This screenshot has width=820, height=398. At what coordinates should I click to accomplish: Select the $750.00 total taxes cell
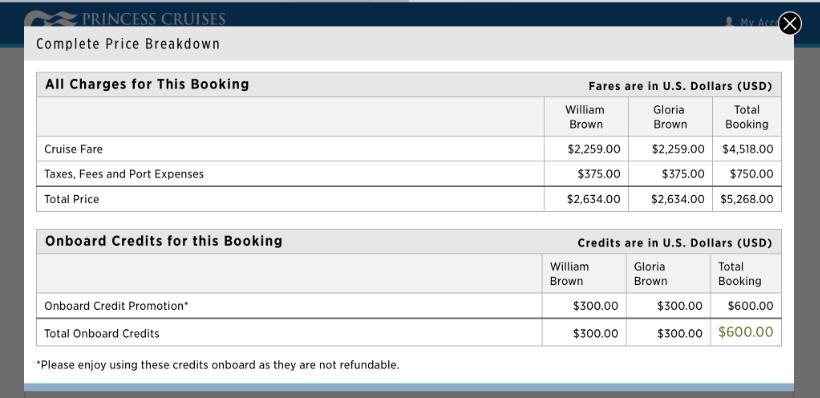[x=751, y=174]
